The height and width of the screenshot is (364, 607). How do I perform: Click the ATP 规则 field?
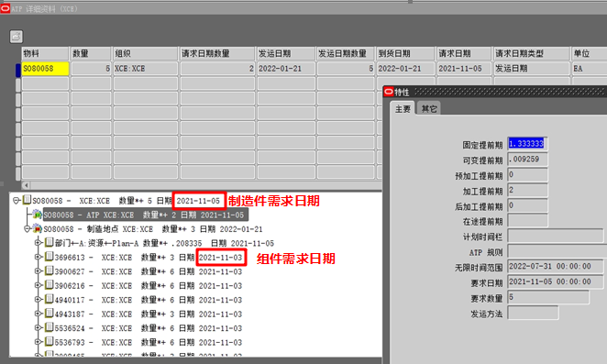557,251
